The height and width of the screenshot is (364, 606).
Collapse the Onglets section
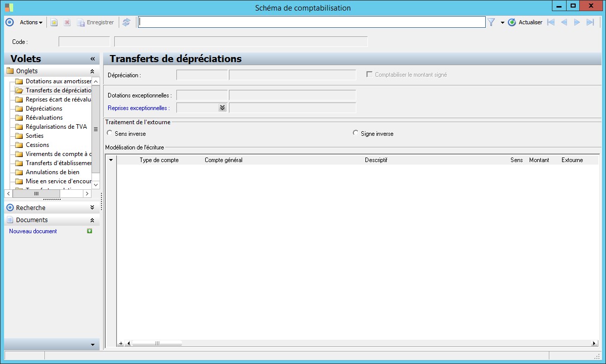92,71
